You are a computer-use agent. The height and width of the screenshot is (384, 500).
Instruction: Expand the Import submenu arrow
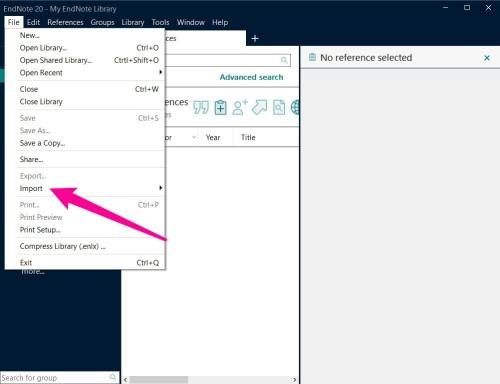pyautogui.click(x=161, y=188)
